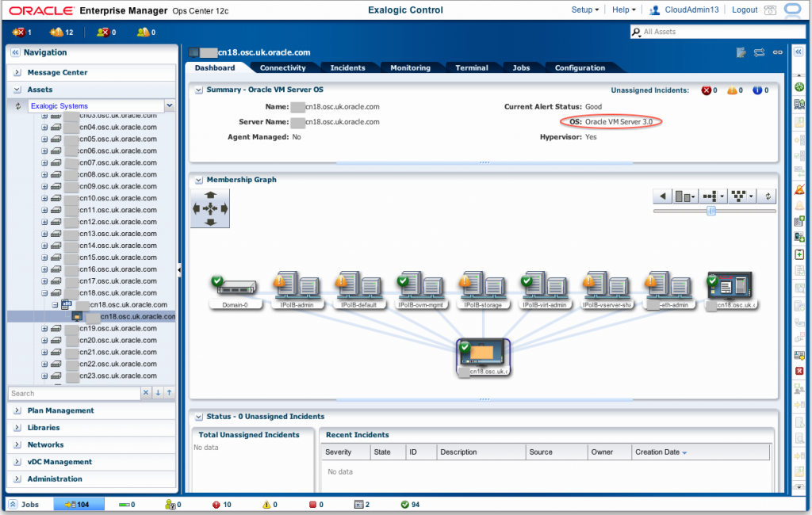Viewport: 812px width, 515px height.
Task: Collapse the Status - Unassigned Incidents panel
Action: [x=198, y=417]
